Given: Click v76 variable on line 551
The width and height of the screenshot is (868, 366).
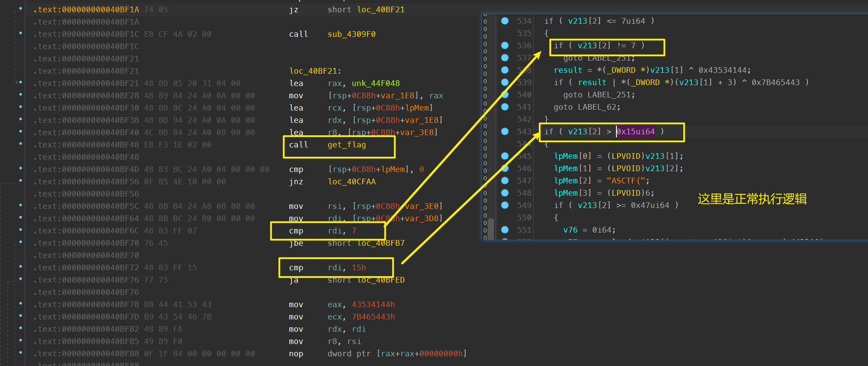Looking at the screenshot, I should pyautogui.click(x=570, y=230).
